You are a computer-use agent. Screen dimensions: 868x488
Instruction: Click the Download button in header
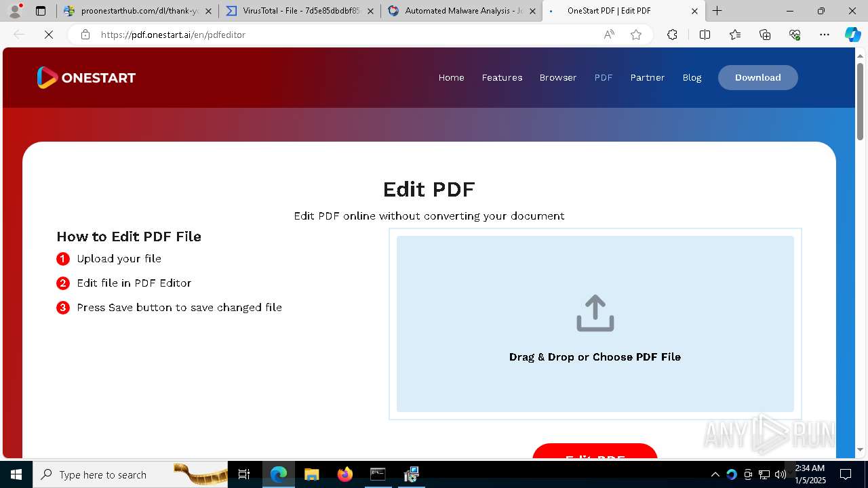758,77
